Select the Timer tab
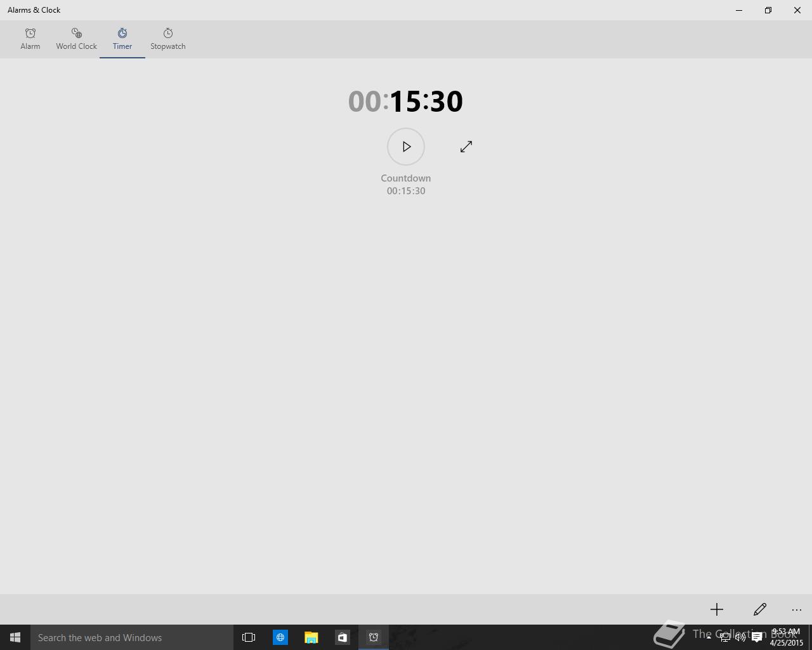The height and width of the screenshot is (650, 812). pyautogui.click(x=122, y=39)
